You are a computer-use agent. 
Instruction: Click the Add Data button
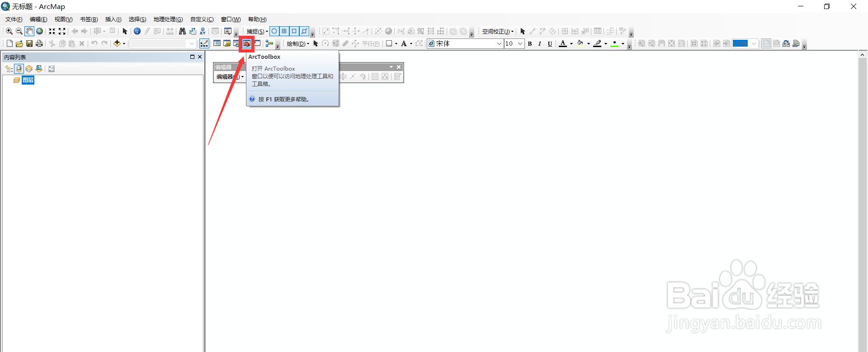point(117,43)
